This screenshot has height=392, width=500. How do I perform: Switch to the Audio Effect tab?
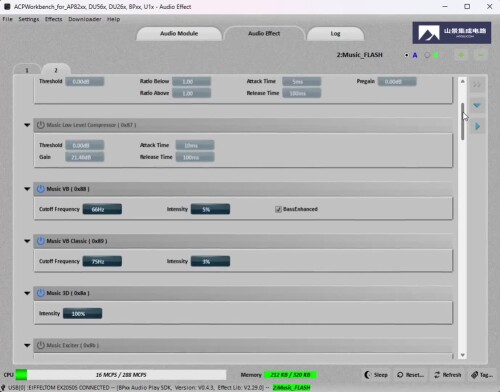[x=264, y=33]
